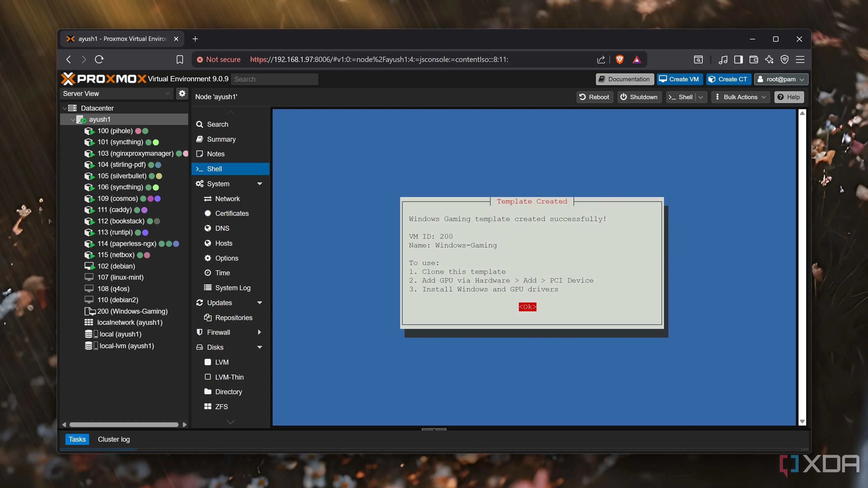Open the root@pam user menu
This screenshot has width=868, height=488.
point(781,79)
